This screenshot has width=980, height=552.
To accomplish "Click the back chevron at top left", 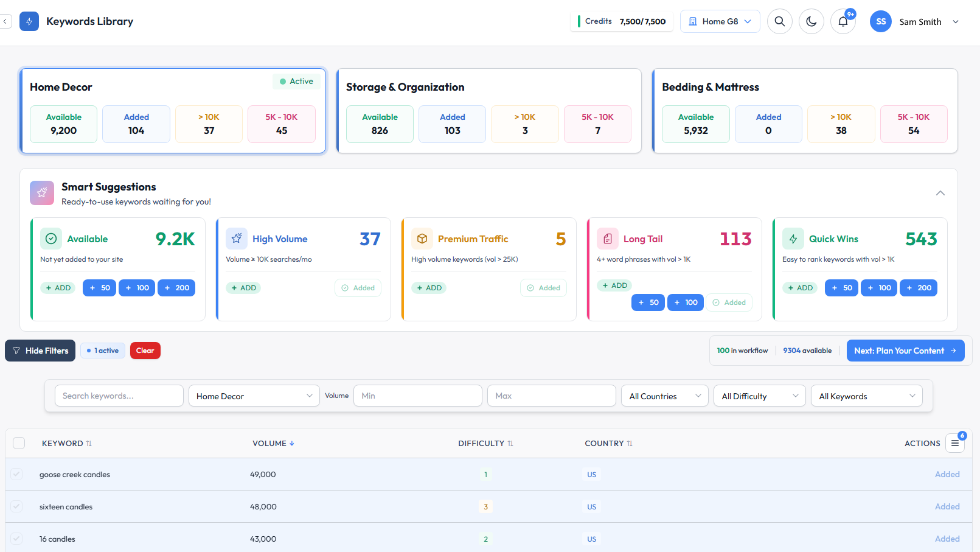I will point(5,21).
